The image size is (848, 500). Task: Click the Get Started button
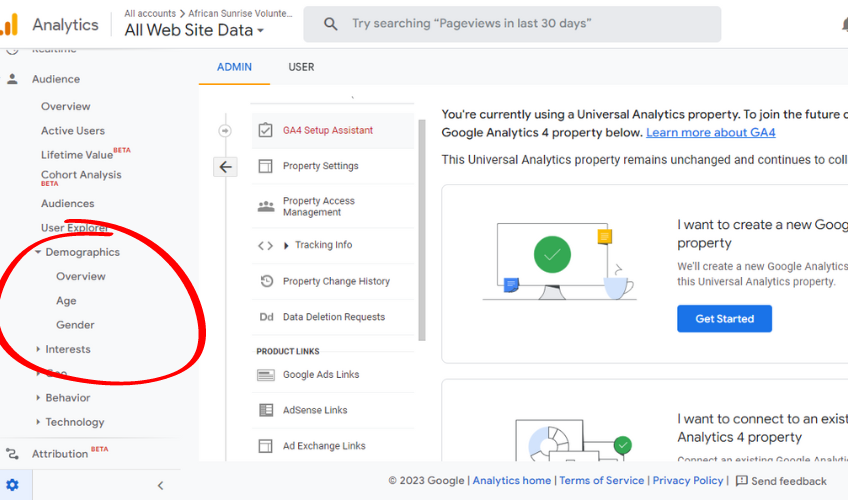pyautogui.click(x=724, y=319)
